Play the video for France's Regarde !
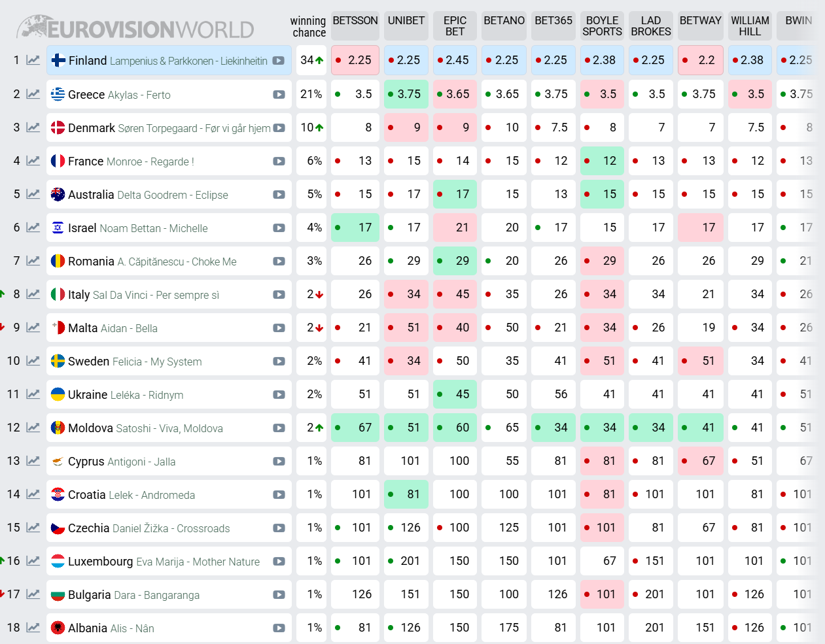 (x=279, y=161)
